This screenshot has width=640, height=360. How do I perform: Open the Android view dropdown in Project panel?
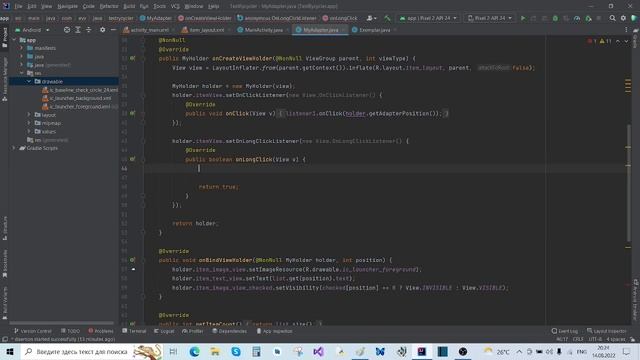tap(33, 30)
